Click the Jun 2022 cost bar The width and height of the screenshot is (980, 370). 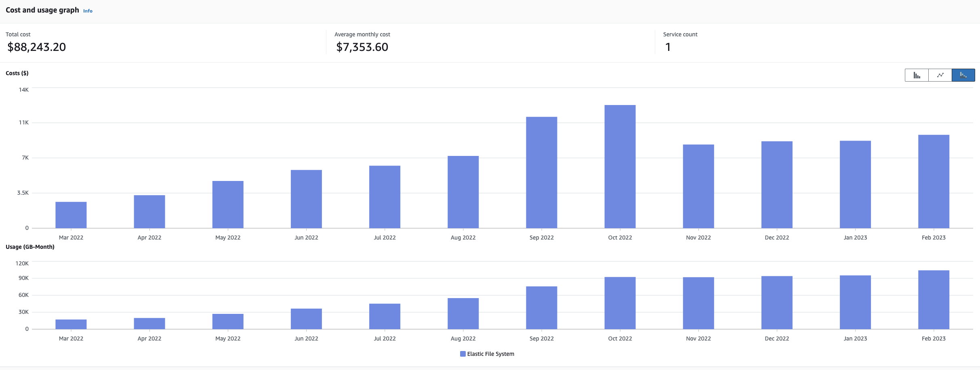click(x=306, y=198)
